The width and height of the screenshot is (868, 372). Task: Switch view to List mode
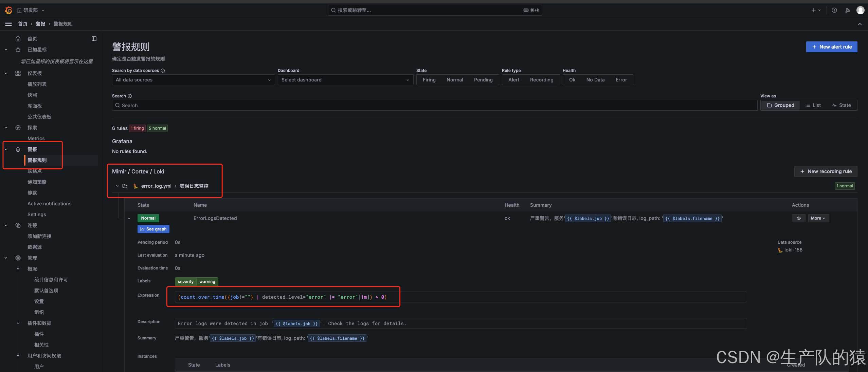tap(813, 105)
